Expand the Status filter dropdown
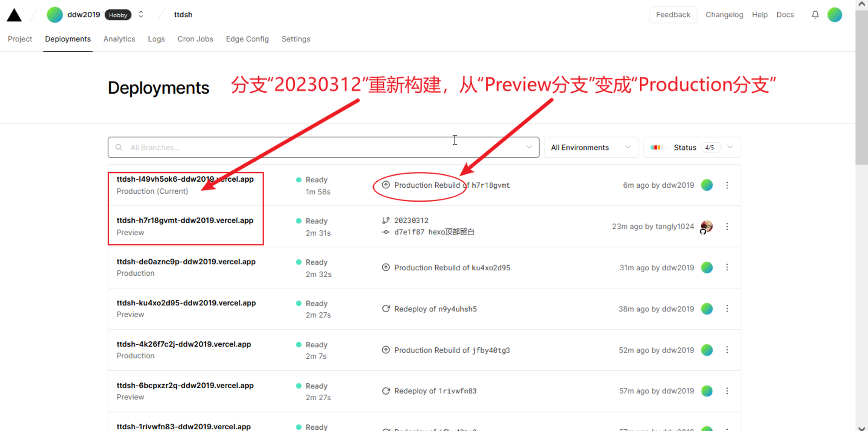This screenshot has width=868, height=431. tap(730, 147)
